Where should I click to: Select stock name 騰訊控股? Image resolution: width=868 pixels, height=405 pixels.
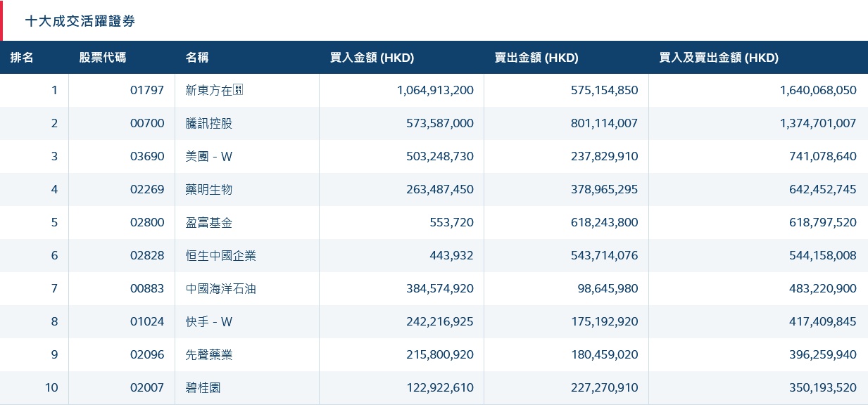(x=209, y=123)
